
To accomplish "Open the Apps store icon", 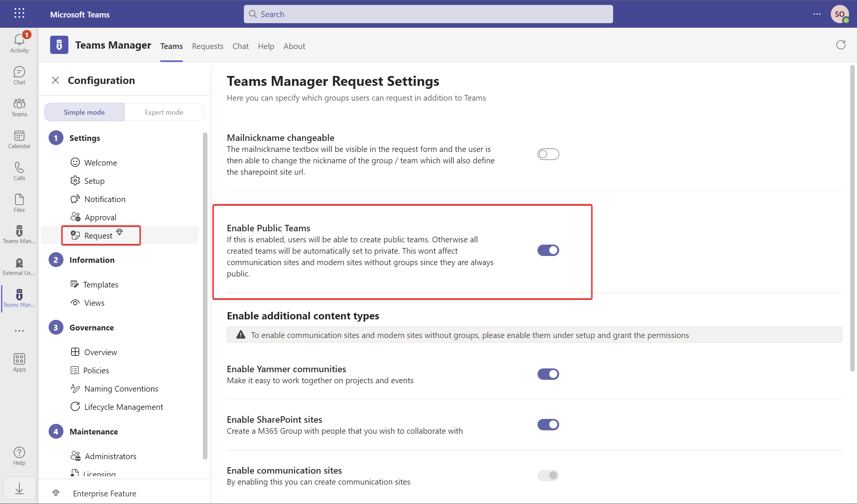I will (x=19, y=363).
